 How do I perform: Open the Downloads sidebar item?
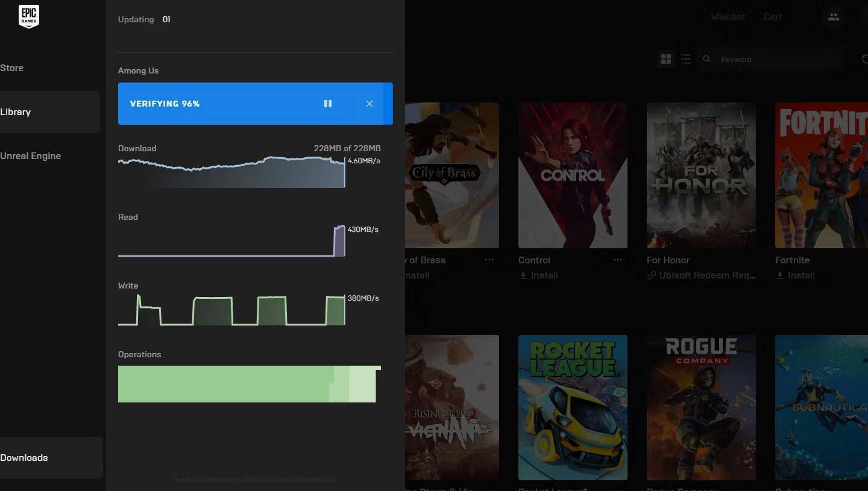coord(24,458)
